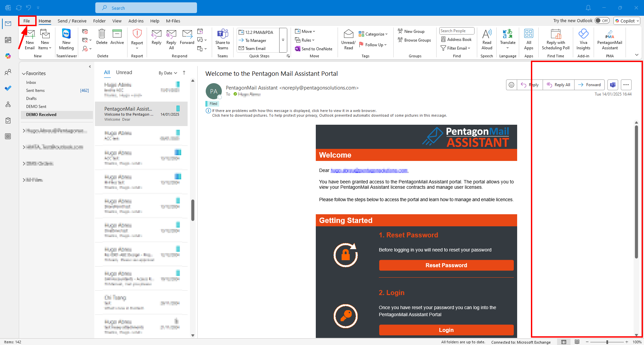Reverse sort order arrow in message list
This screenshot has width=644, height=345.
coord(184,73)
